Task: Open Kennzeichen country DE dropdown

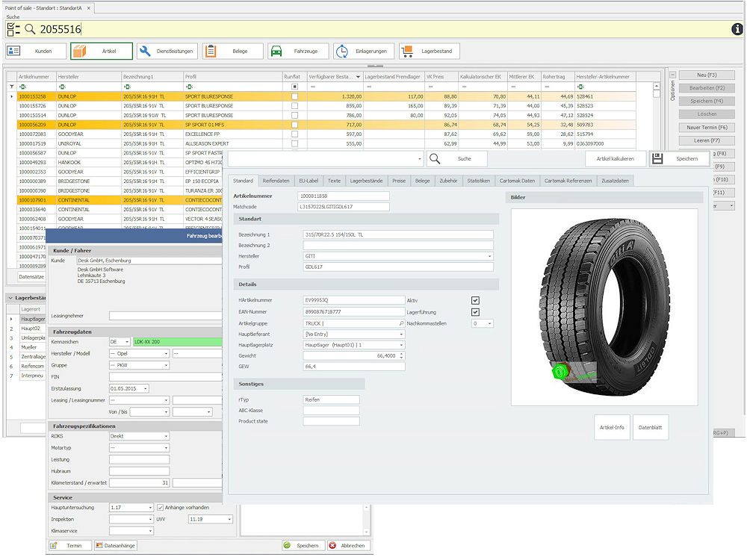Action: tap(127, 342)
